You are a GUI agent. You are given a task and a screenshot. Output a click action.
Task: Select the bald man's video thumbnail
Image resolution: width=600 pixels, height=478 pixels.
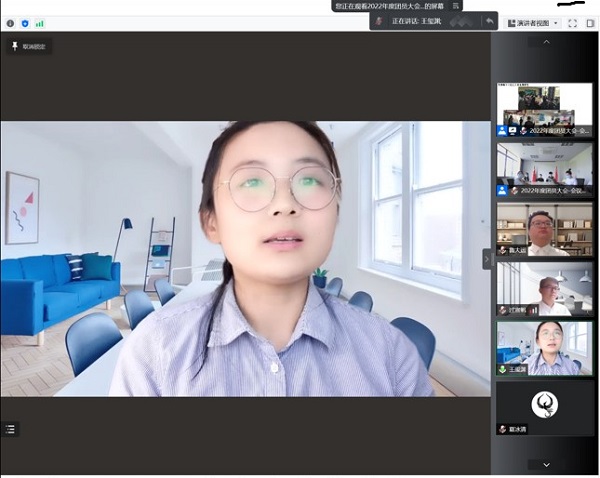pyautogui.click(x=545, y=289)
